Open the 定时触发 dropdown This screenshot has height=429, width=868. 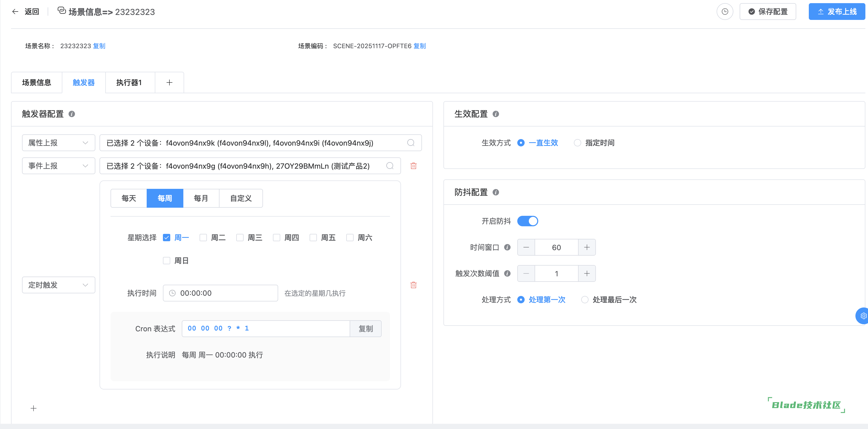(58, 285)
